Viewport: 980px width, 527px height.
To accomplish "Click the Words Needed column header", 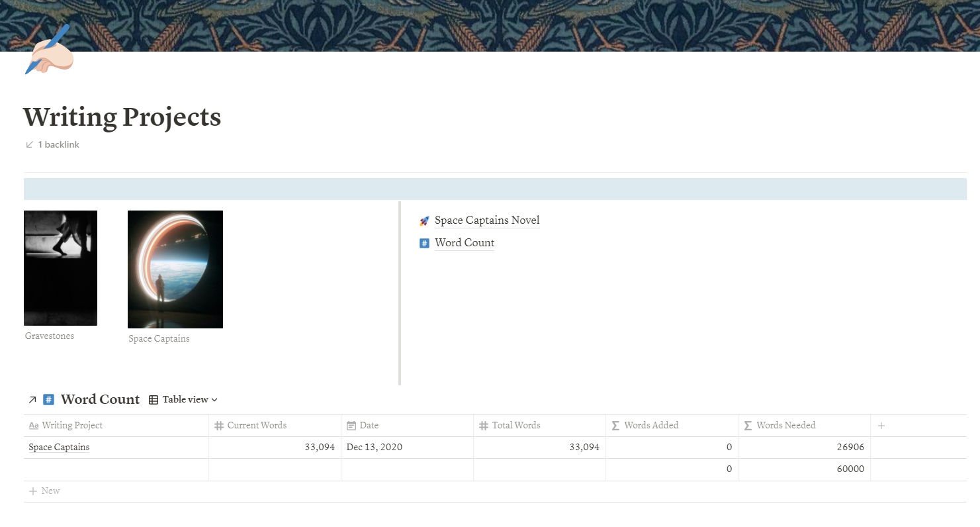I will pyautogui.click(x=805, y=426).
